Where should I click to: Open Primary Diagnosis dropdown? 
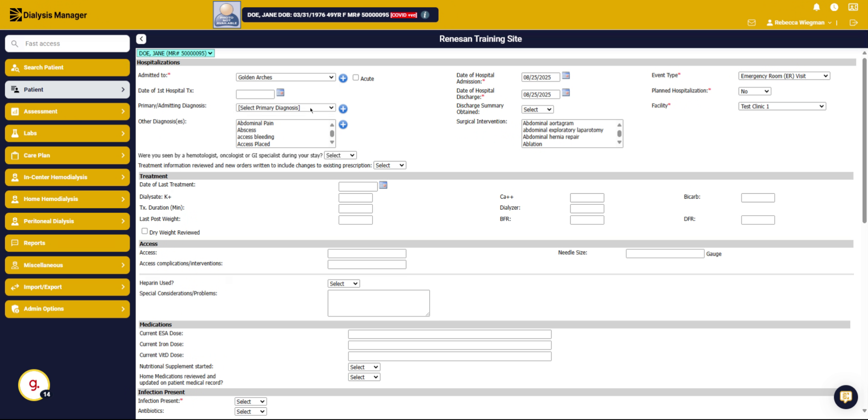[x=285, y=108]
